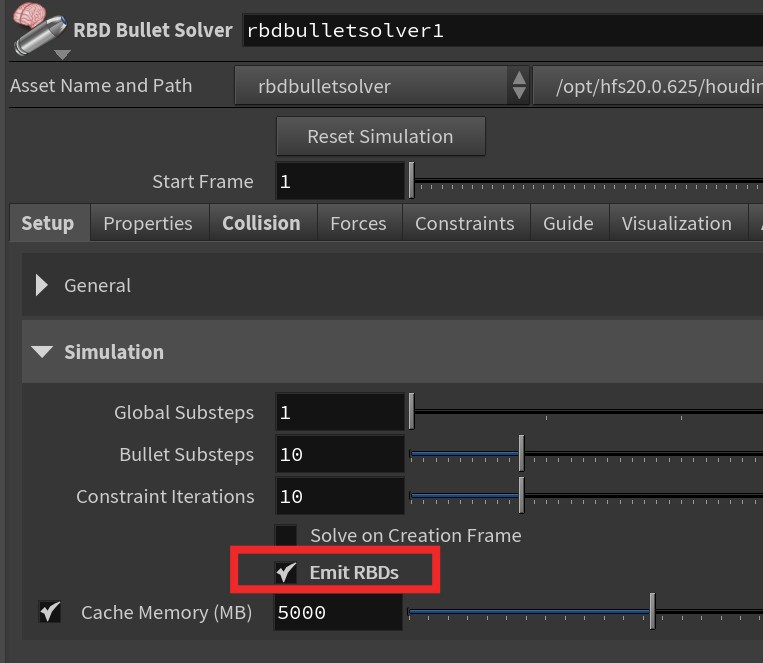Click the Constraint Iterations value field
The height and width of the screenshot is (663, 763).
[340, 496]
